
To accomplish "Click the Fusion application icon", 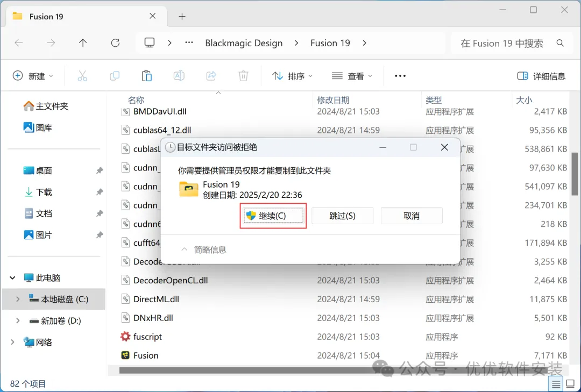I will pos(125,355).
